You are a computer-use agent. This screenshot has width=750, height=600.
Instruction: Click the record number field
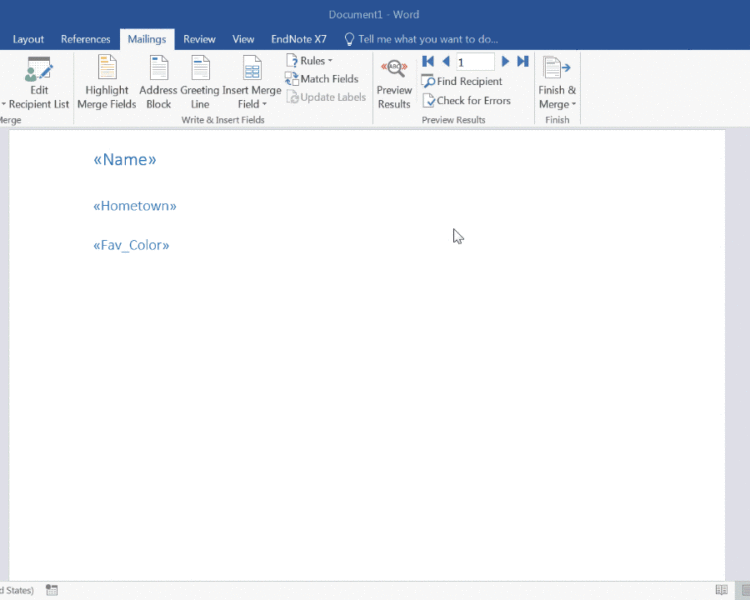pos(475,62)
